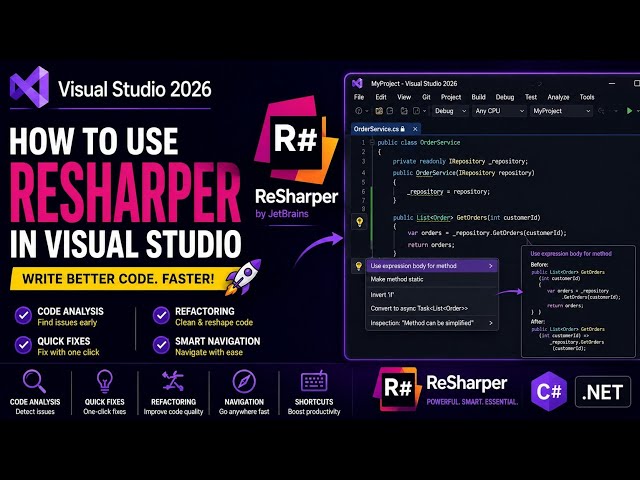This screenshot has height=480, width=640.
Task: Choose 'Make method static' from the menu
Action: [x=432, y=280]
